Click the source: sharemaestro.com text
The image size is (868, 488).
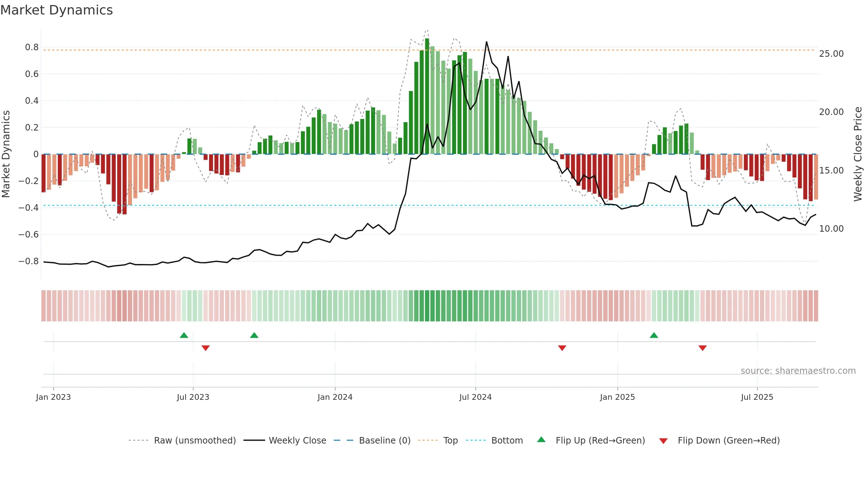pyautogui.click(x=798, y=371)
